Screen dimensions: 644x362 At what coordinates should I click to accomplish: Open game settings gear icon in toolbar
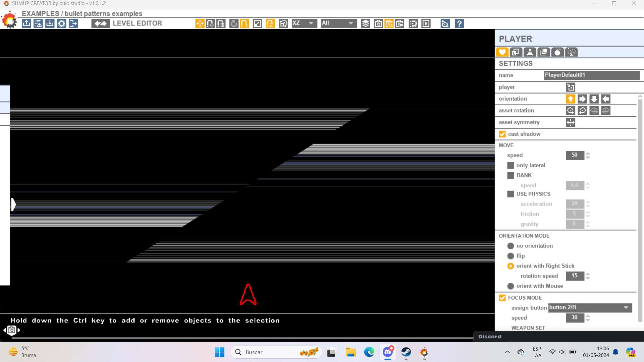coord(62,23)
